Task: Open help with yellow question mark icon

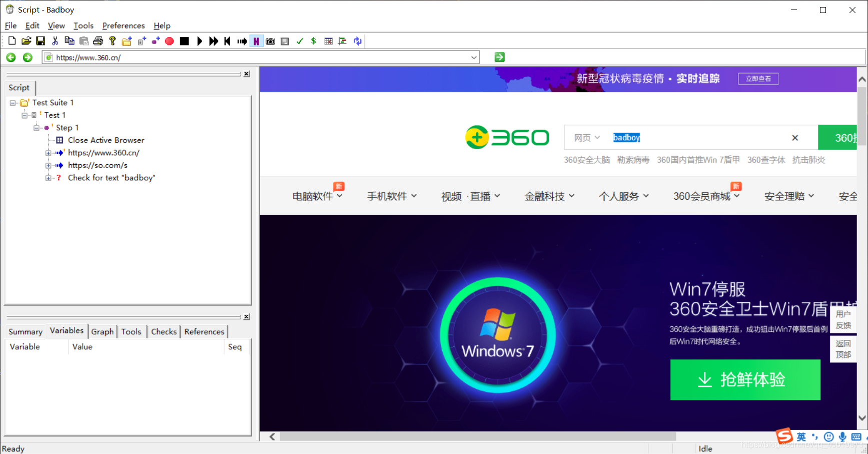Action: pyautogui.click(x=113, y=41)
